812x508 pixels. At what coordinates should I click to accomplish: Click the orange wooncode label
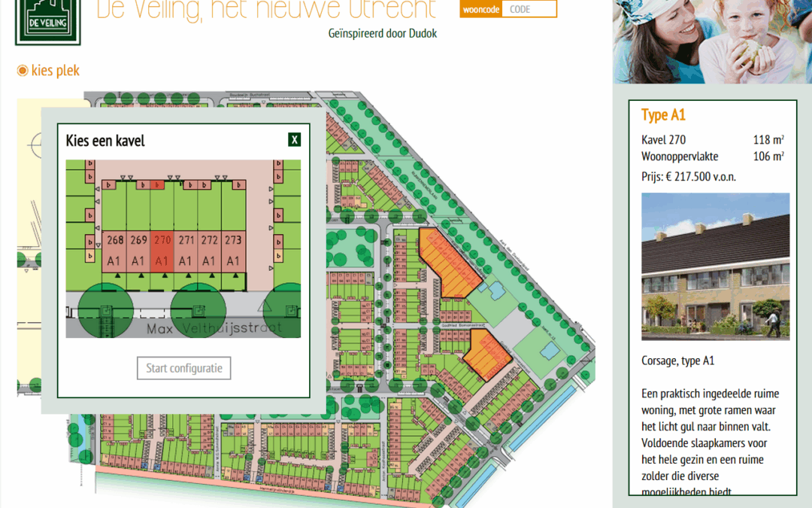coord(480,9)
